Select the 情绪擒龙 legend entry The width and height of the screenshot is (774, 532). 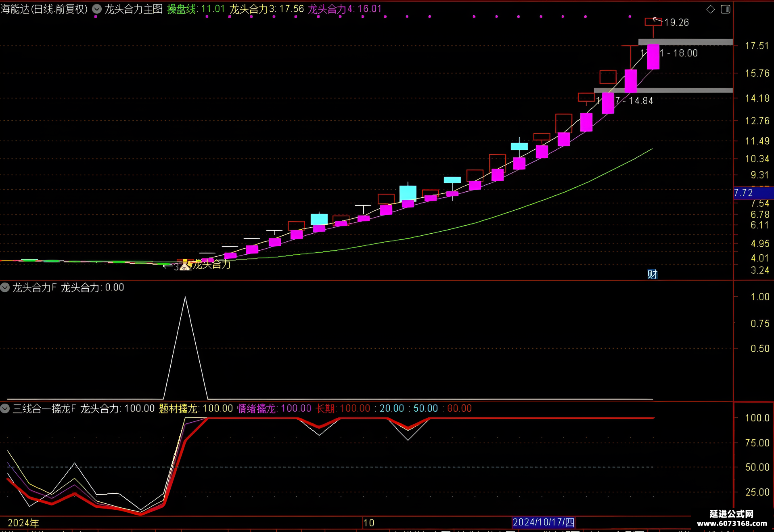pos(274,408)
